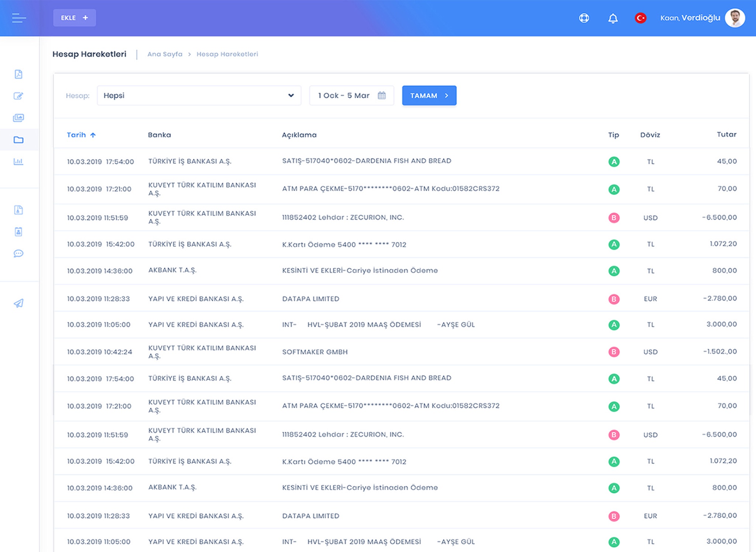Image resolution: width=756 pixels, height=552 pixels.
Task: Click the edit pencil sidebar icon
Action: [x=18, y=96]
